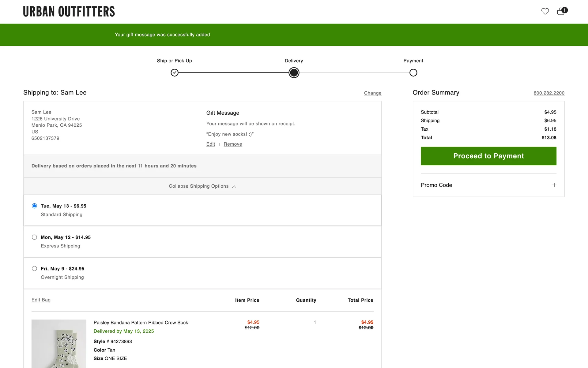Edit the gift message
The image size is (588, 368).
pos(211,144)
